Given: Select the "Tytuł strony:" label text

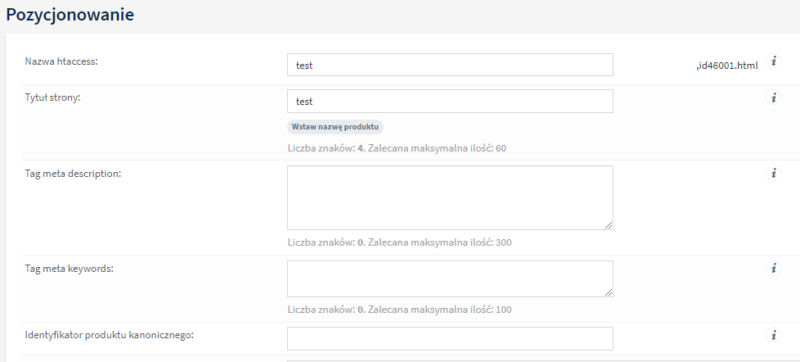Looking at the screenshot, I should (x=53, y=98).
